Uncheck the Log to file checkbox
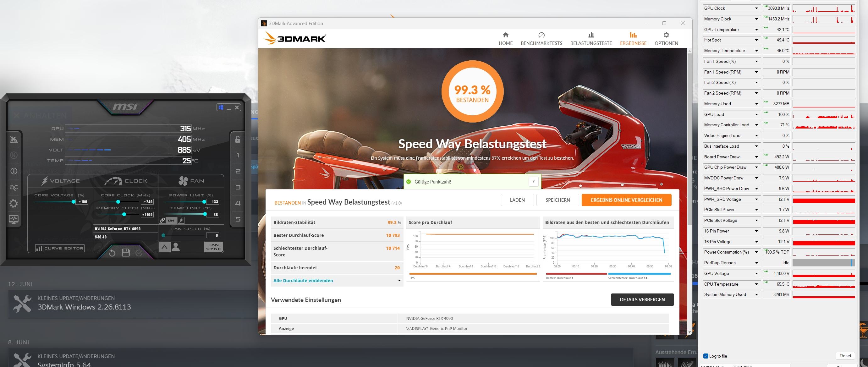Image resolution: width=868 pixels, height=367 pixels. click(x=706, y=356)
